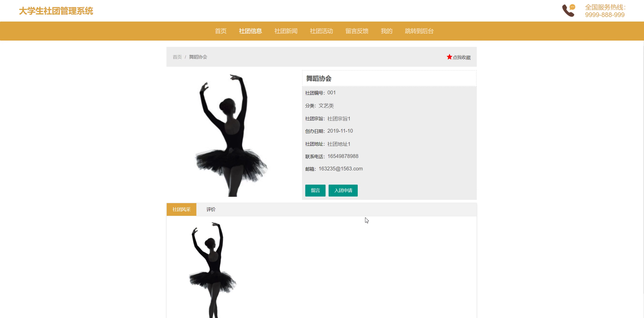This screenshot has height=318, width=644.
Task: Switch to the 评价 tab
Action: click(x=211, y=209)
